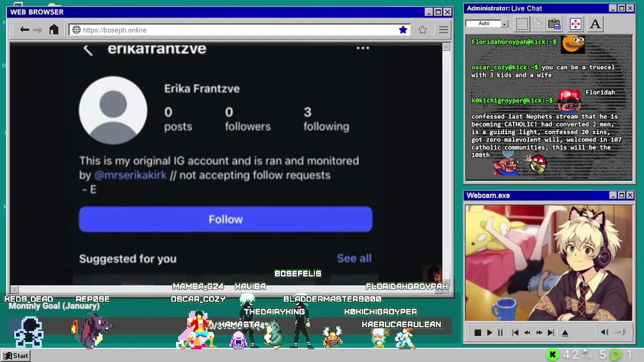The image size is (644, 362).
Task: Click the blue Follow button
Action: (225, 219)
